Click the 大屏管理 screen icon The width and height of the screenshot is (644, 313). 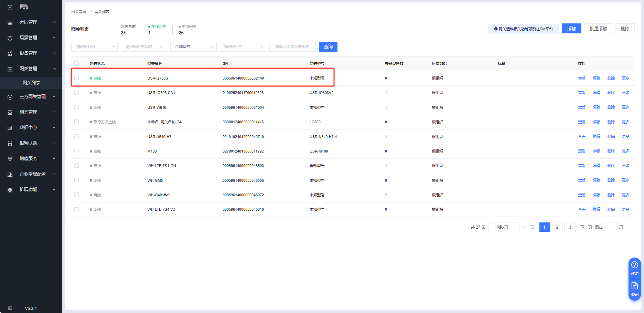[x=10, y=22]
